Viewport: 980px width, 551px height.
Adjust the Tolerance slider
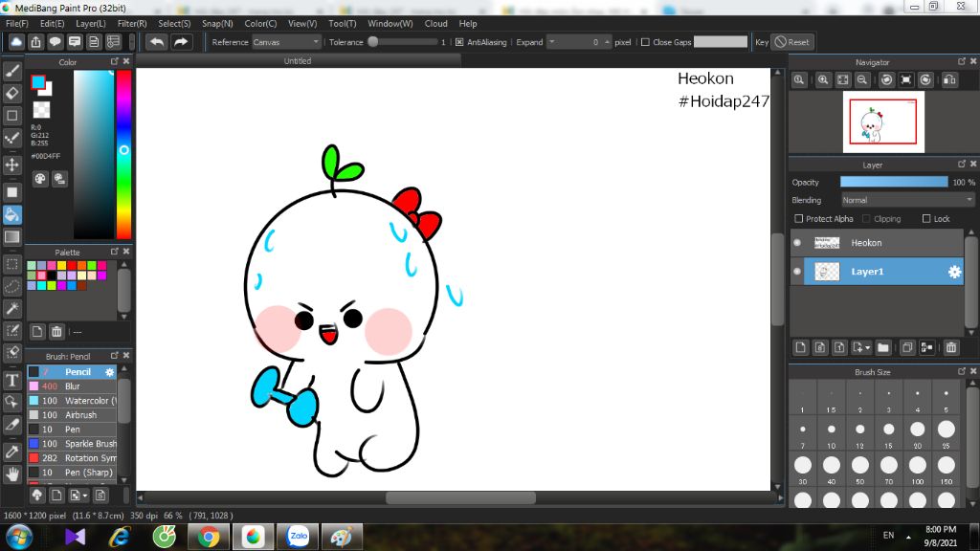403,42
